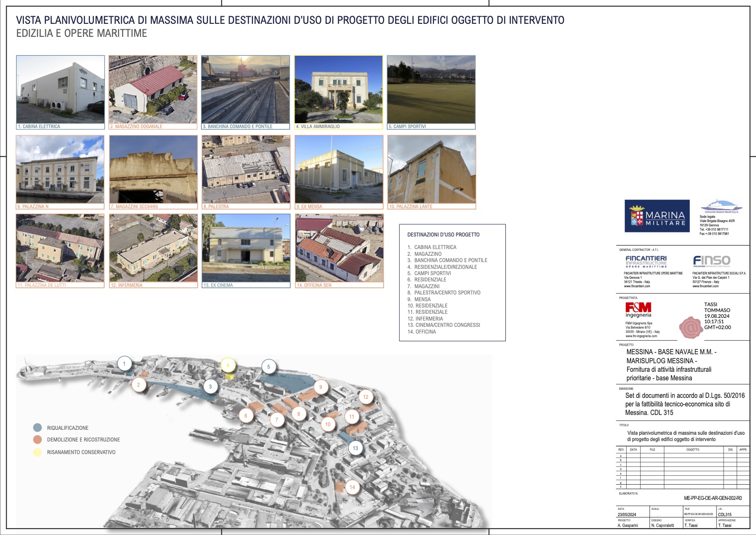756x535 pixels.
Task: Click the Cinema/Centro Congressi list entry
Action: click(447, 325)
